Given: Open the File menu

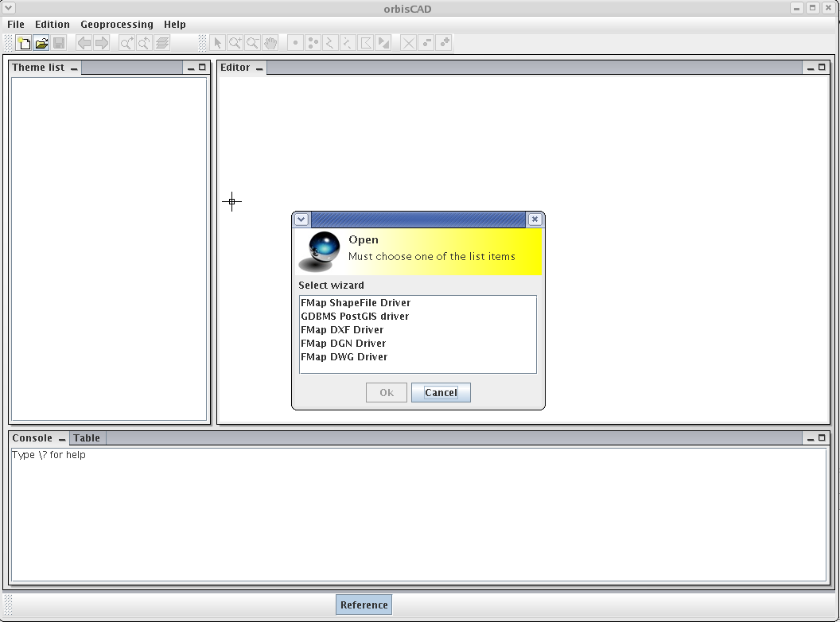Looking at the screenshot, I should (x=16, y=25).
